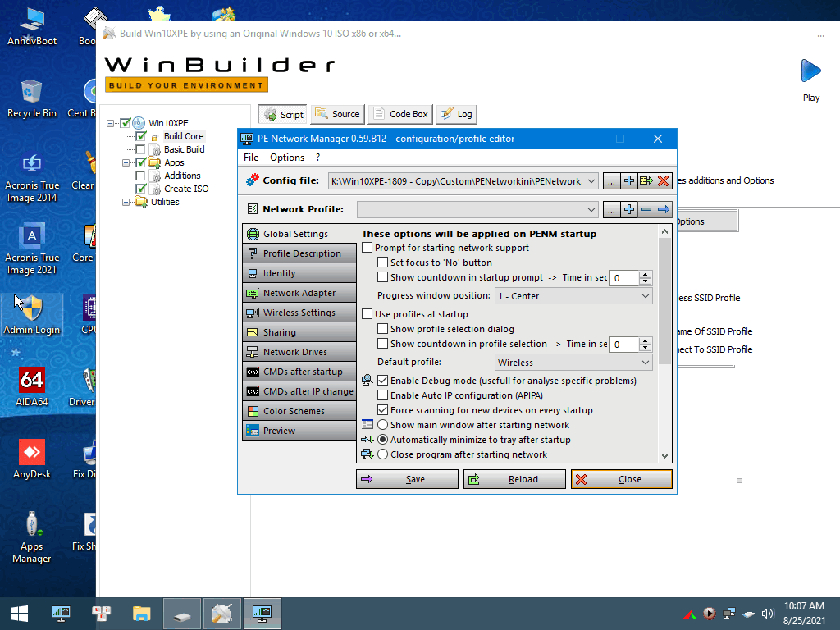The image size is (840, 630).
Task: Switch to WinBuilder Code Box tab
Action: click(x=400, y=114)
